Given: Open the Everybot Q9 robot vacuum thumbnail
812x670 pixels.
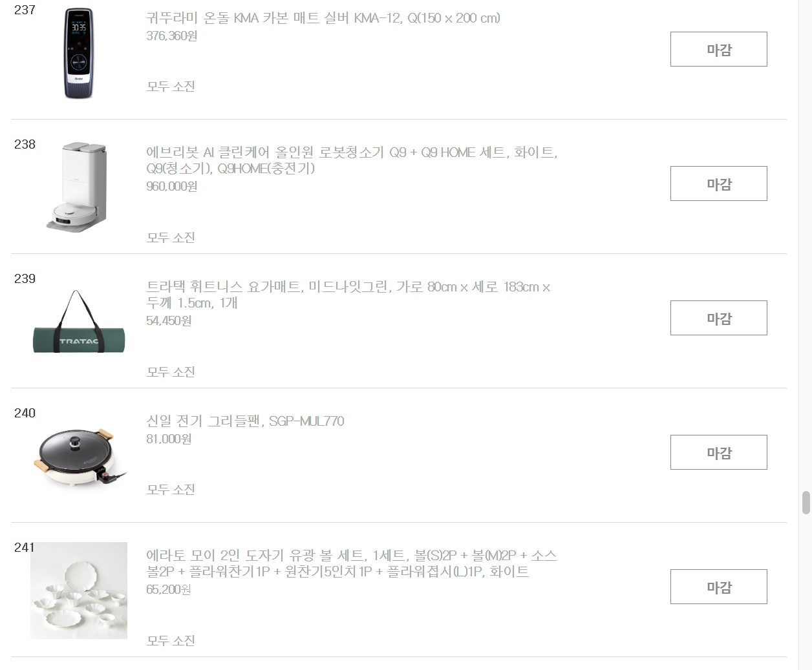Looking at the screenshot, I should point(79,187).
